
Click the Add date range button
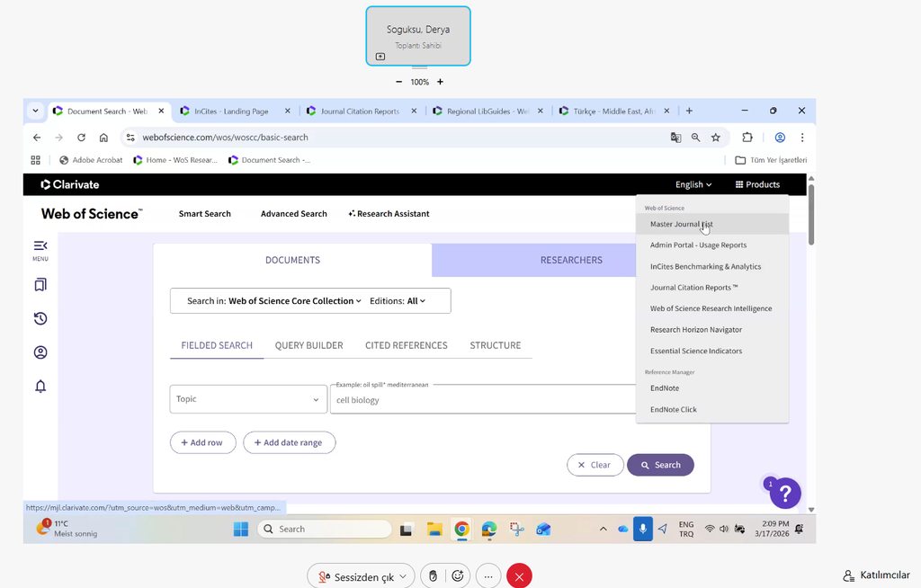coord(289,442)
